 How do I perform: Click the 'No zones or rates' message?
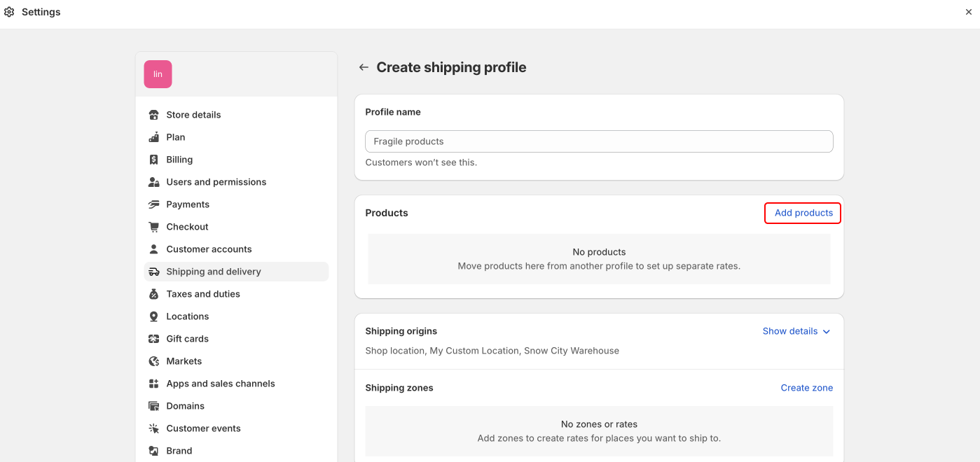[599, 424]
